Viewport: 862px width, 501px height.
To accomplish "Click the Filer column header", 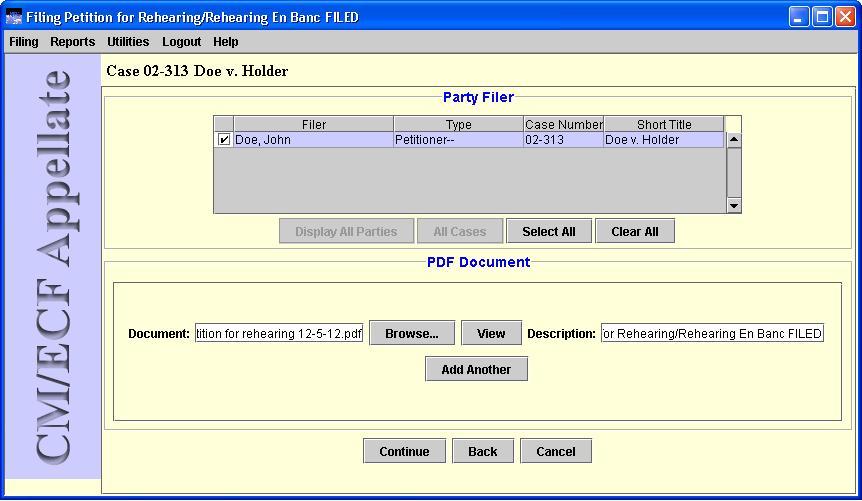I will tap(314, 124).
